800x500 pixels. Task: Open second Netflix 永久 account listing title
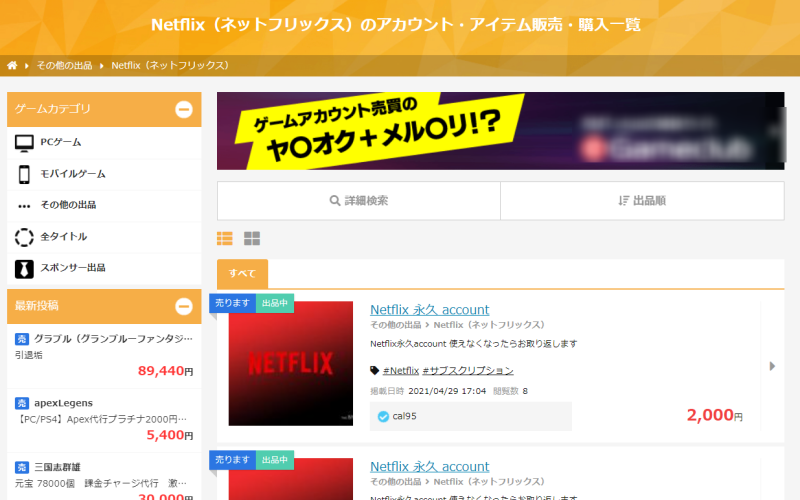click(430, 467)
